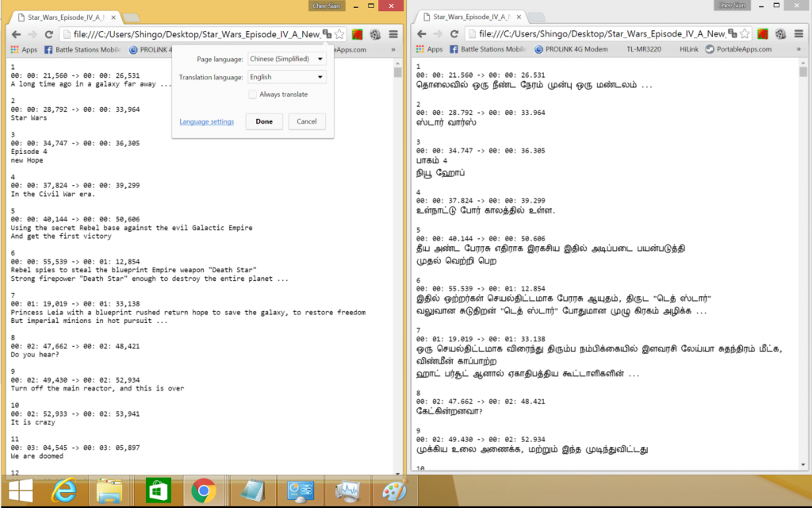Bookmark page star in left Chrome window
The width and height of the screenshot is (812, 508).
tap(339, 34)
